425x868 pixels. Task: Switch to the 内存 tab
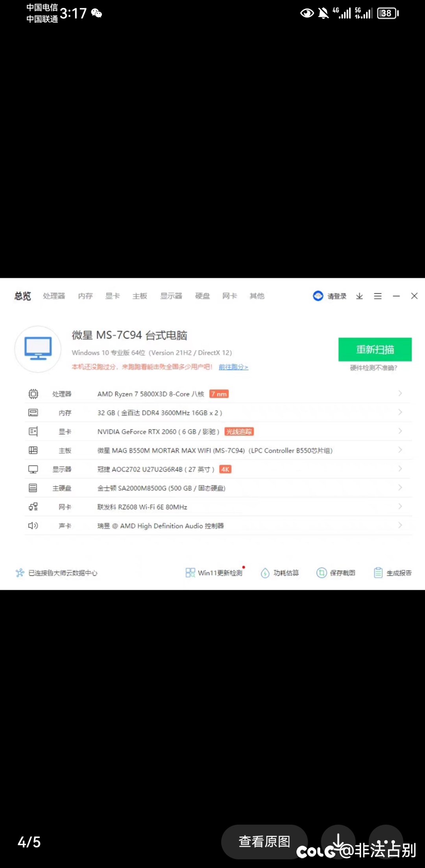(85, 296)
